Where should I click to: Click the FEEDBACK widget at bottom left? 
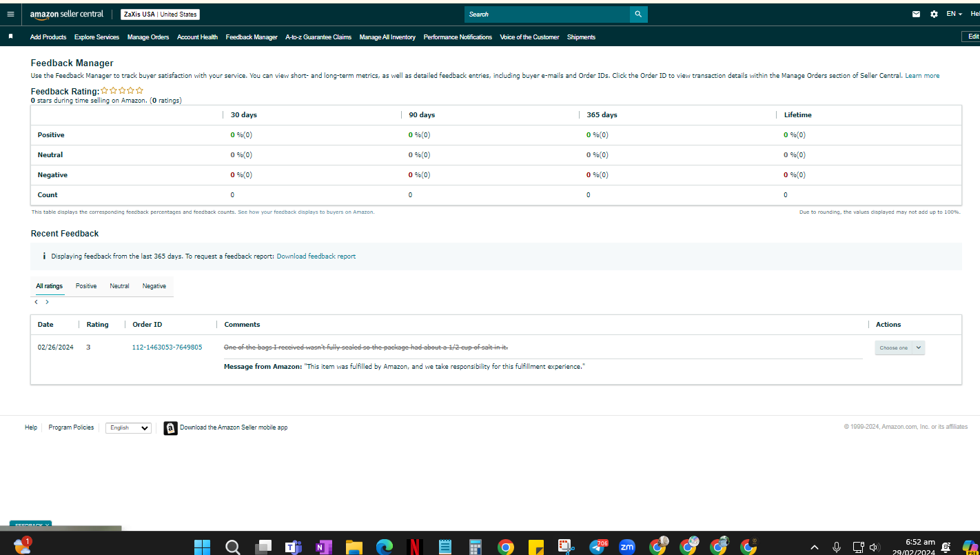click(30, 525)
